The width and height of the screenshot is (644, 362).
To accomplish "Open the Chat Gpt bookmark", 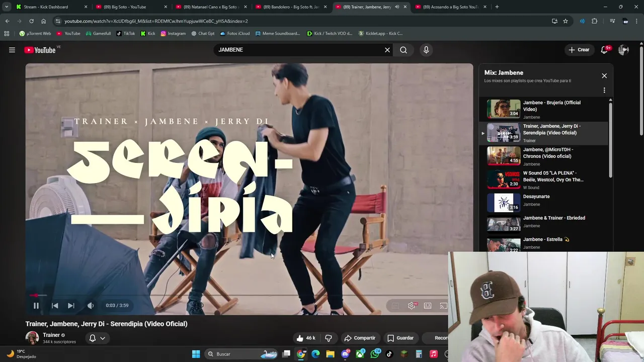I will coord(203,34).
